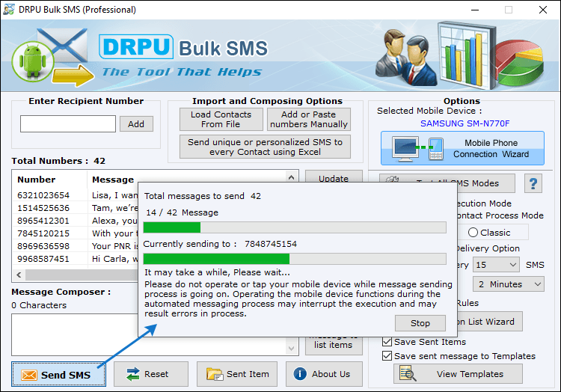Image resolution: width=561 pixels, height=392 pixels.
Task: Click the overall messages progress bar
Action: pos(295,227)
